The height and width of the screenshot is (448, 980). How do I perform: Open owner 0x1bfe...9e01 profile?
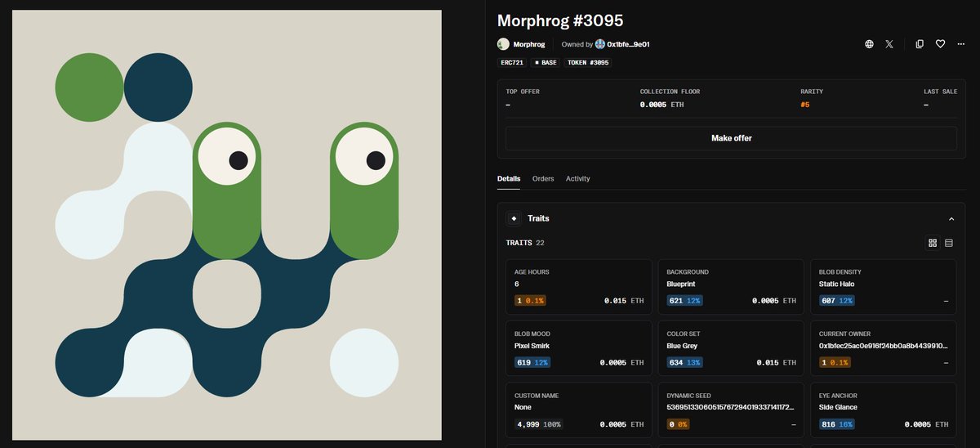pyautogui.click(x=628, y=44)
